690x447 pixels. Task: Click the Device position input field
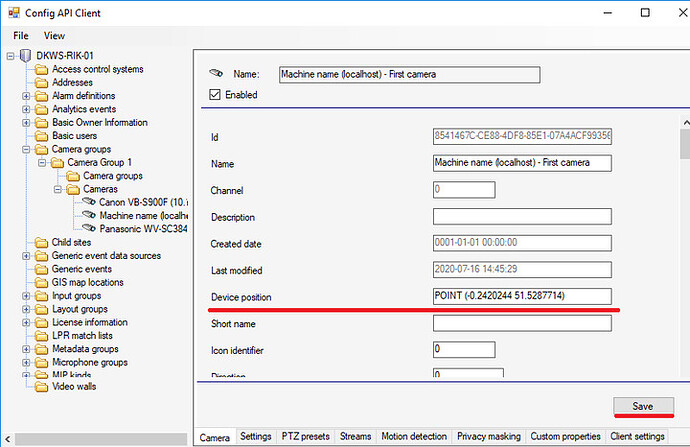pyautogui.click(x=521, y=296)
